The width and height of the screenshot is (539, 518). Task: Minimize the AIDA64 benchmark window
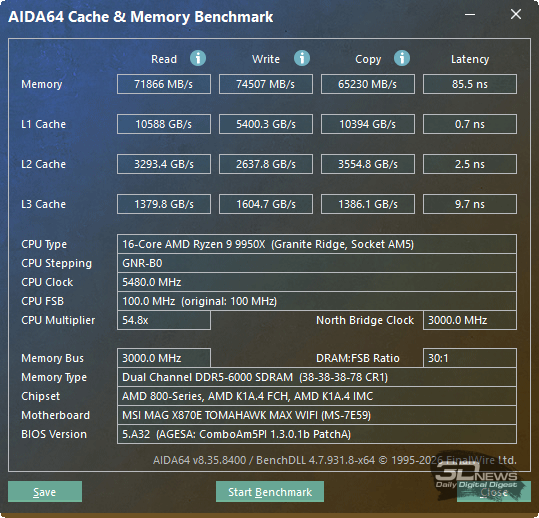[x=470, y=14]
